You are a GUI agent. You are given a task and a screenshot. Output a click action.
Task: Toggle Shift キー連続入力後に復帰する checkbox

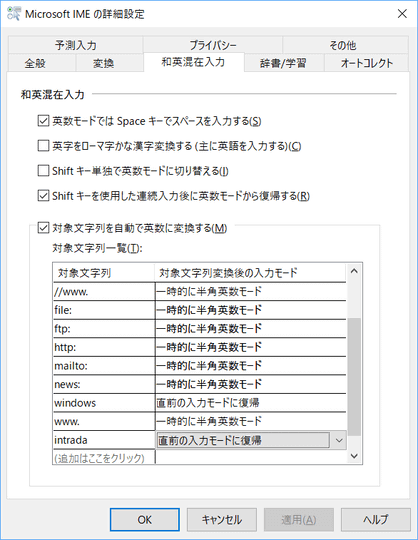point(43,196)
